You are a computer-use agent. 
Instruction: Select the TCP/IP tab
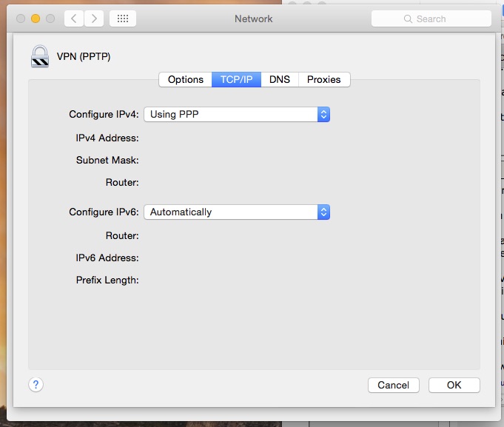point(236,79)
